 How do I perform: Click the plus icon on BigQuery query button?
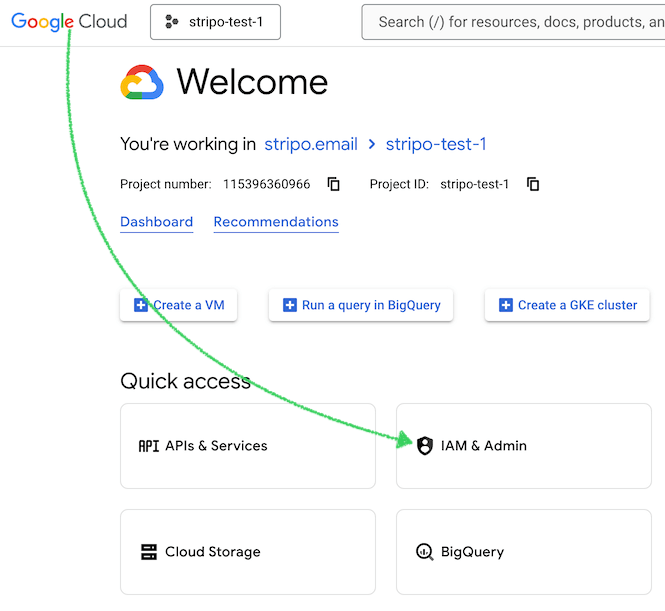pos(290,305)
